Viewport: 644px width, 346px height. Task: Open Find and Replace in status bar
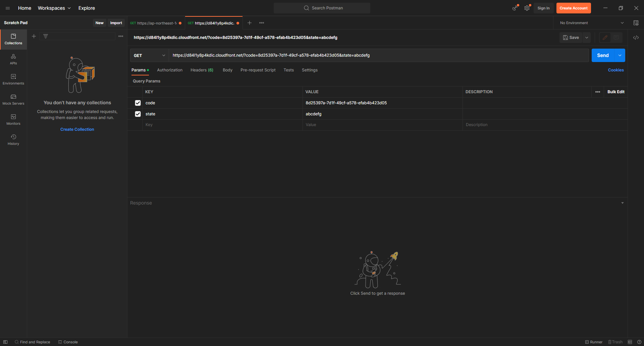(33, 342)
